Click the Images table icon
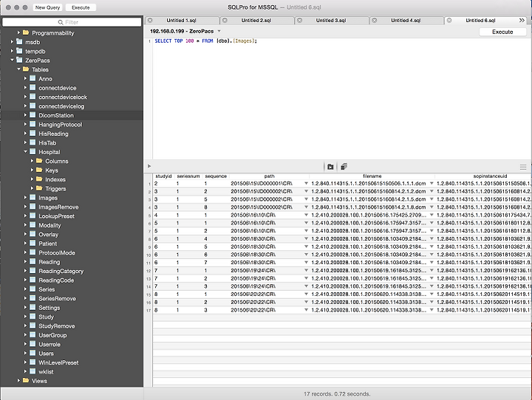The height and width of the screenshot is (400, 532). (x=33, y=197)
